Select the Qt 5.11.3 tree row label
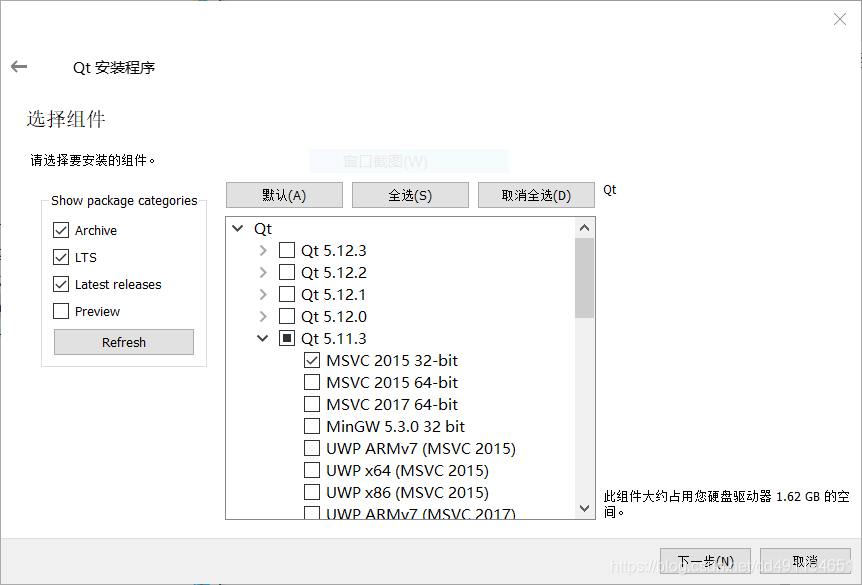The height and width of the screenshot is (585, 862). point(334,339)
